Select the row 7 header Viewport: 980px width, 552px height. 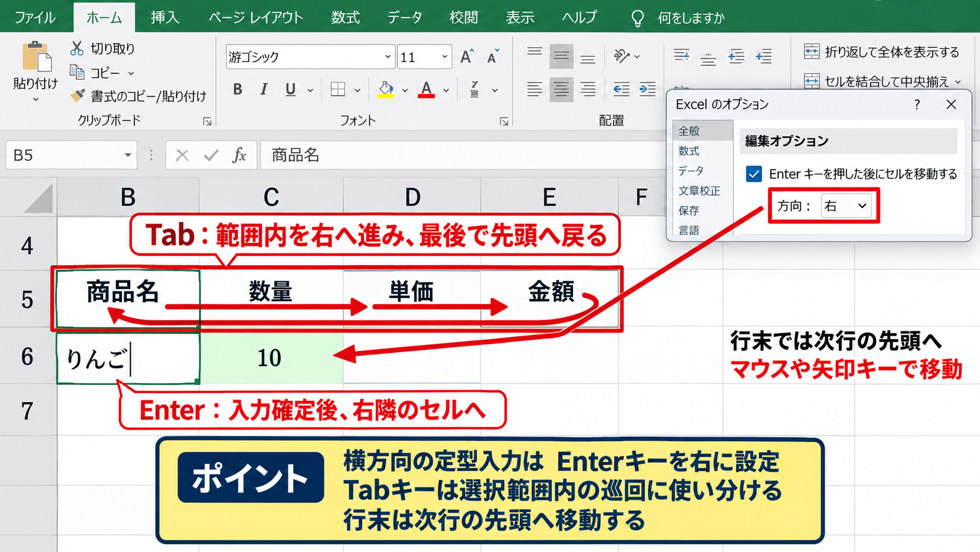pyautogui.click(x=28, y=411)
